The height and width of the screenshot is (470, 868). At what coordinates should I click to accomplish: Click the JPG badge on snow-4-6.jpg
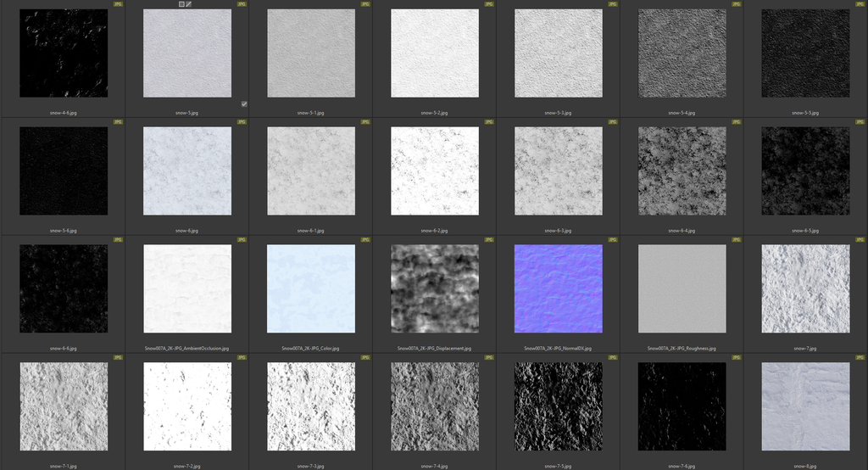coord(119,4)
